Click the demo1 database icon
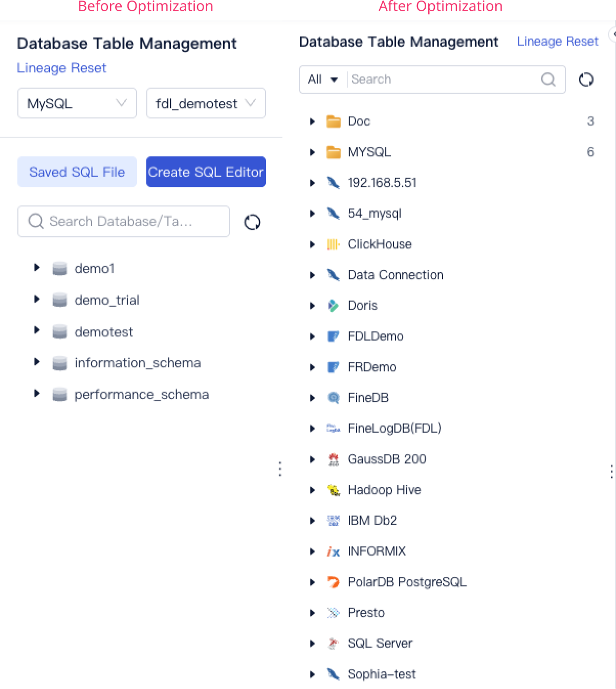 point(60,268)
